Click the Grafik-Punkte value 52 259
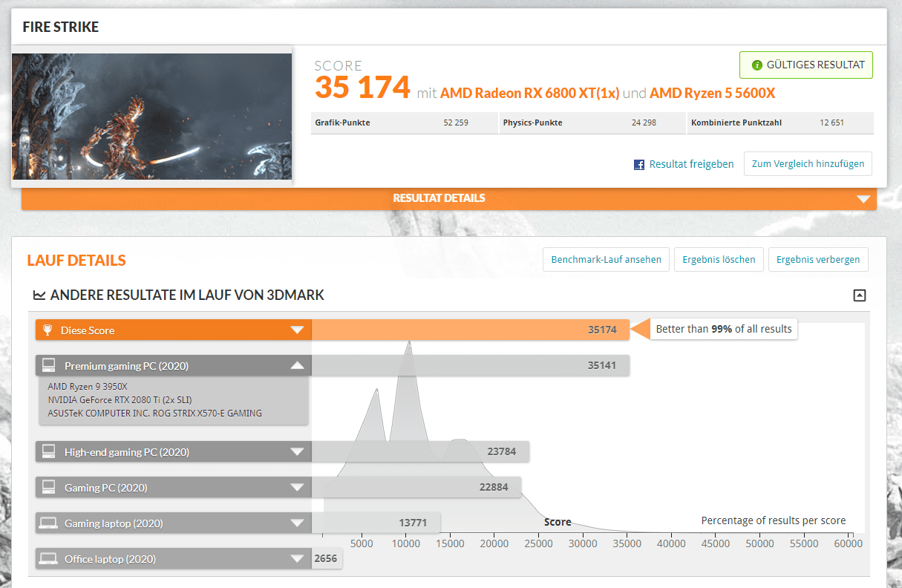This screenshot has height=588, width=902. [456, 122]
